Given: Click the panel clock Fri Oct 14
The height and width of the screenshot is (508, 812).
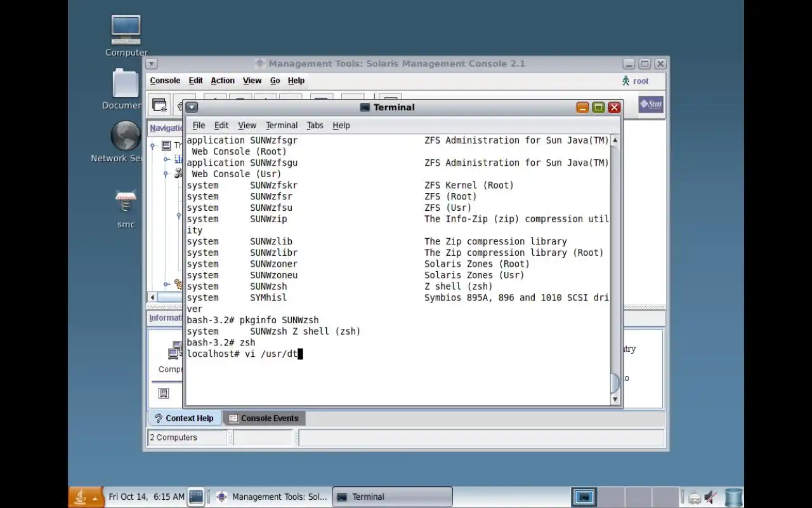Looking at the screenshot, I should tap(147, 497).
